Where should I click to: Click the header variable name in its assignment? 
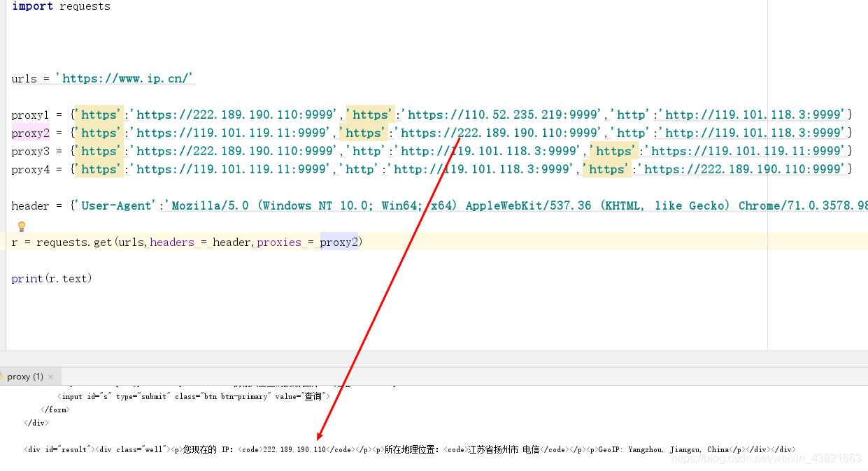[30, 205]
